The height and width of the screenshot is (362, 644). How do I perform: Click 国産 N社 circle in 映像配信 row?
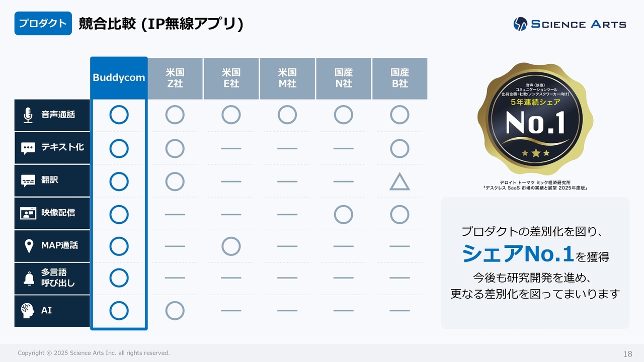(343, 215)
